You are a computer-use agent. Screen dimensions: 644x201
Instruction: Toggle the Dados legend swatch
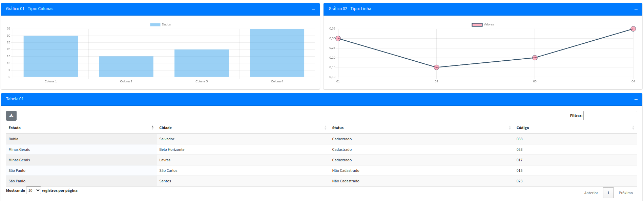coord(155,24)
